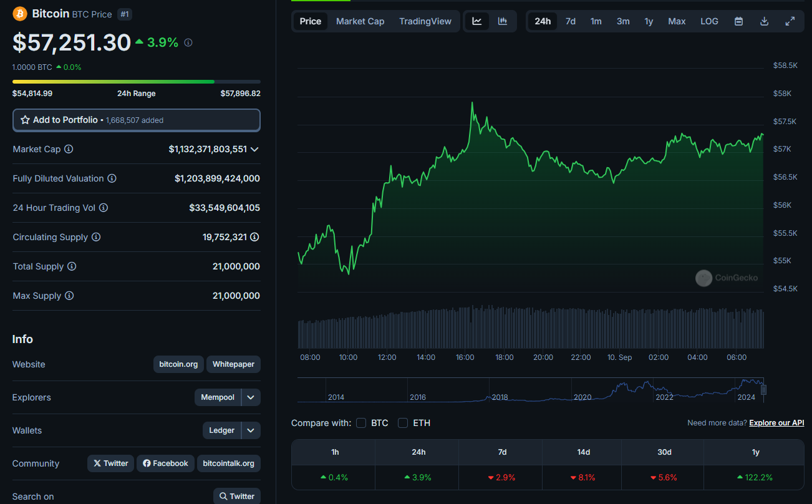Screen dimensions: 812x504
Task: Open the calendar date range picker
Action: (738, 21)
